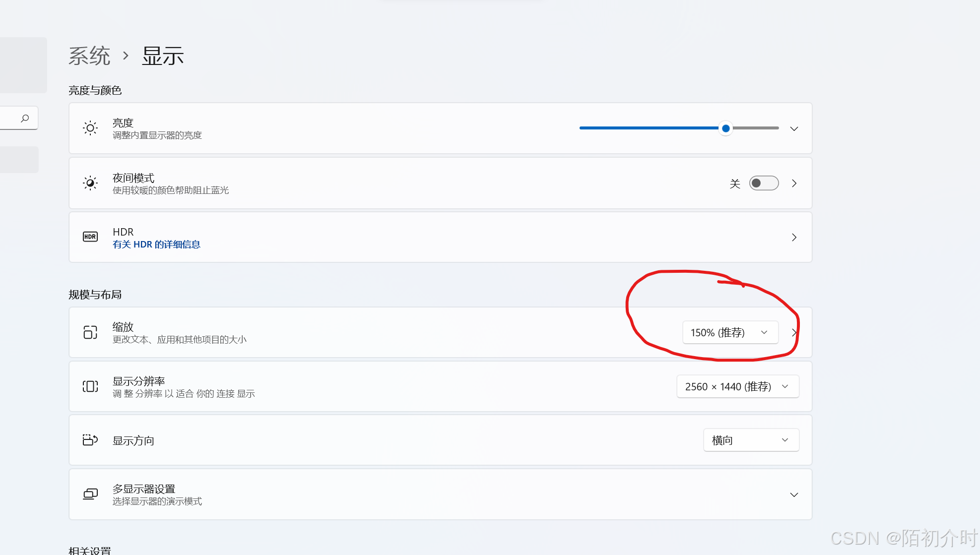Open the 横向 orientation dropdown
This screenshot has width=980, height=555.
point(751,440)
